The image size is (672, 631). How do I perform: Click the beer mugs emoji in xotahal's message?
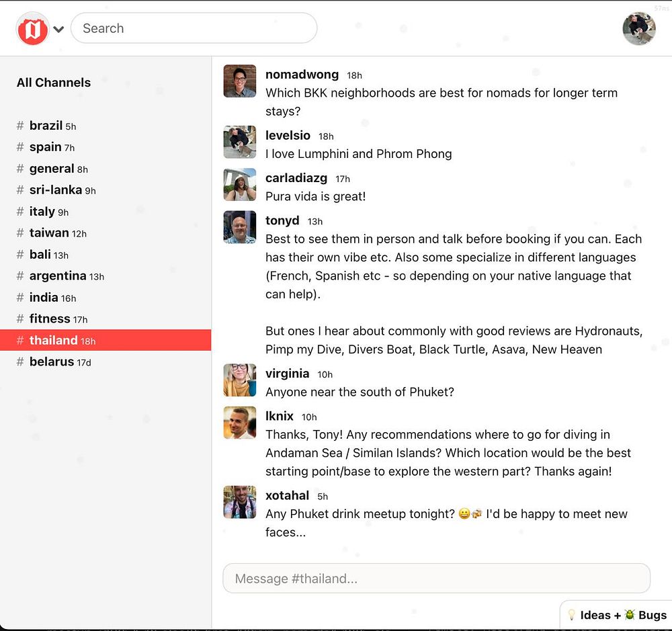tap(476, 513)
